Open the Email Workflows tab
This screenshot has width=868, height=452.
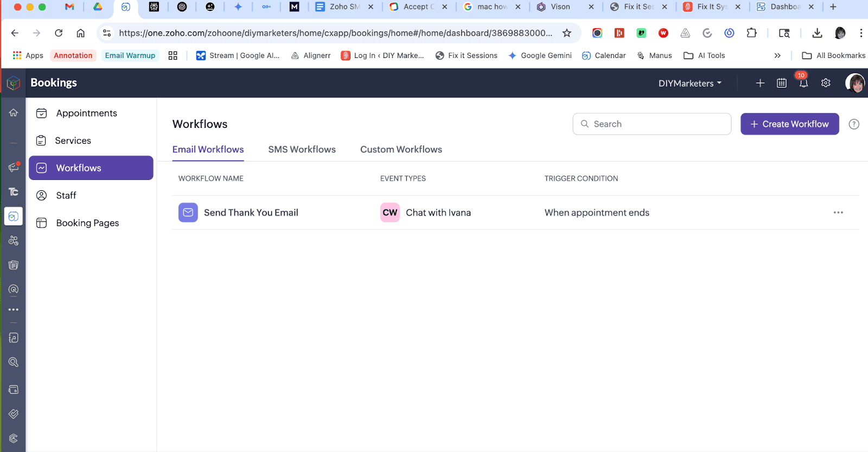[x=208, y=150]
